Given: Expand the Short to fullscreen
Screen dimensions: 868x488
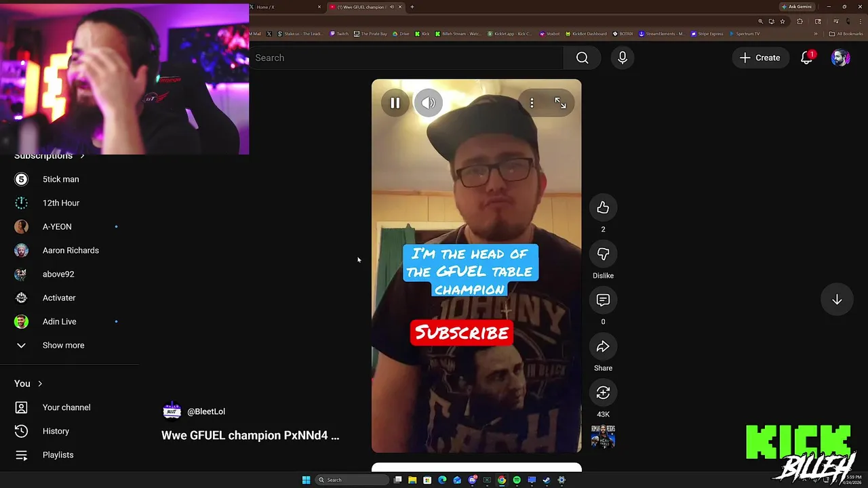Looking at the screenshot, I should pos(560,103).
